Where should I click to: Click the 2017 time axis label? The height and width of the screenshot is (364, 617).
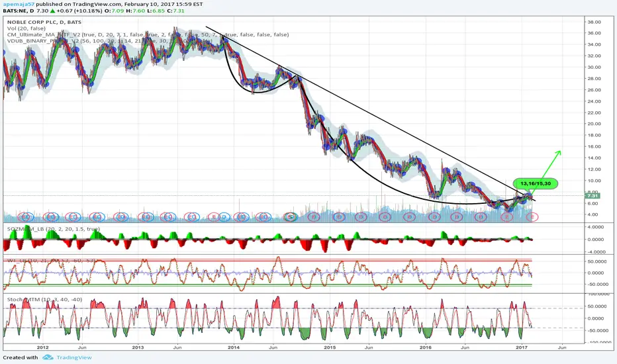522,347
